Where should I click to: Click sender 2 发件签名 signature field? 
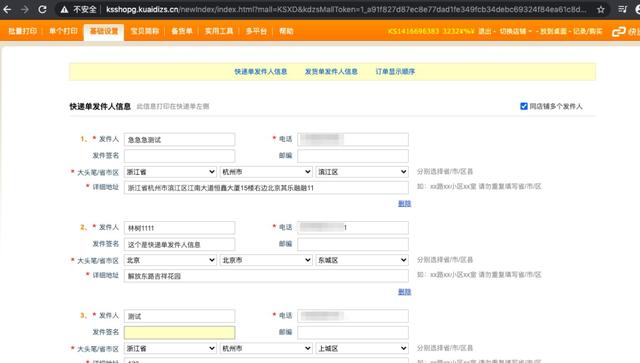click(x=180, y=244)
